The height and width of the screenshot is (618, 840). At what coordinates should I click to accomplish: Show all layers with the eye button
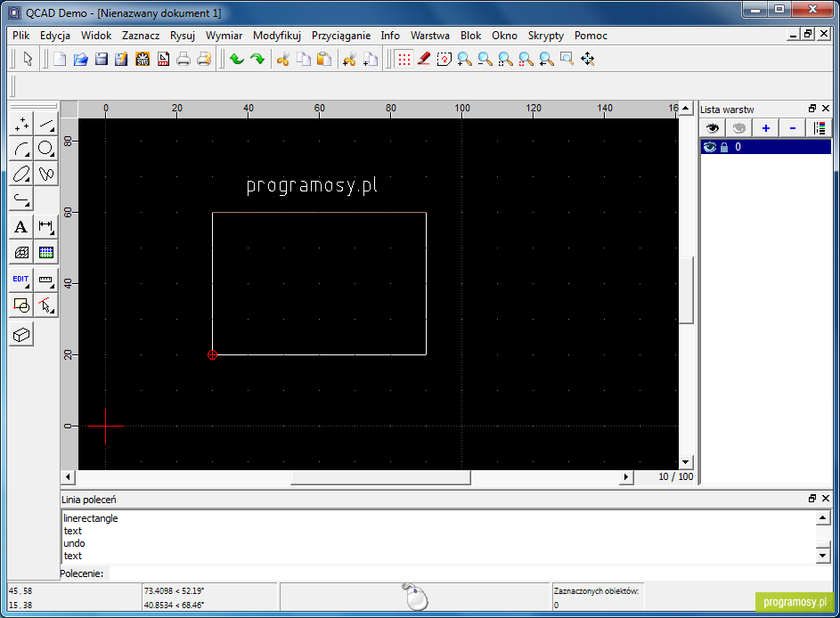(x=712, y=128)
